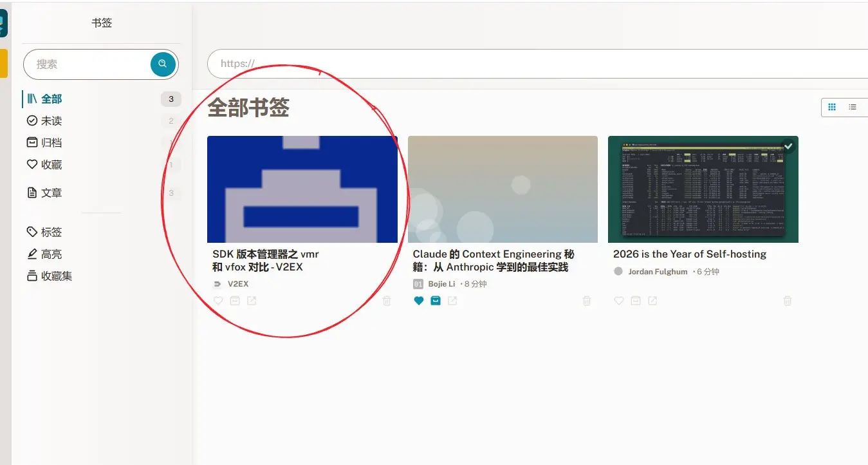Click the teal search magnifier button
The height and width of the screenshot is (465, 868).
pyautogui.click(x=163, y=64)
